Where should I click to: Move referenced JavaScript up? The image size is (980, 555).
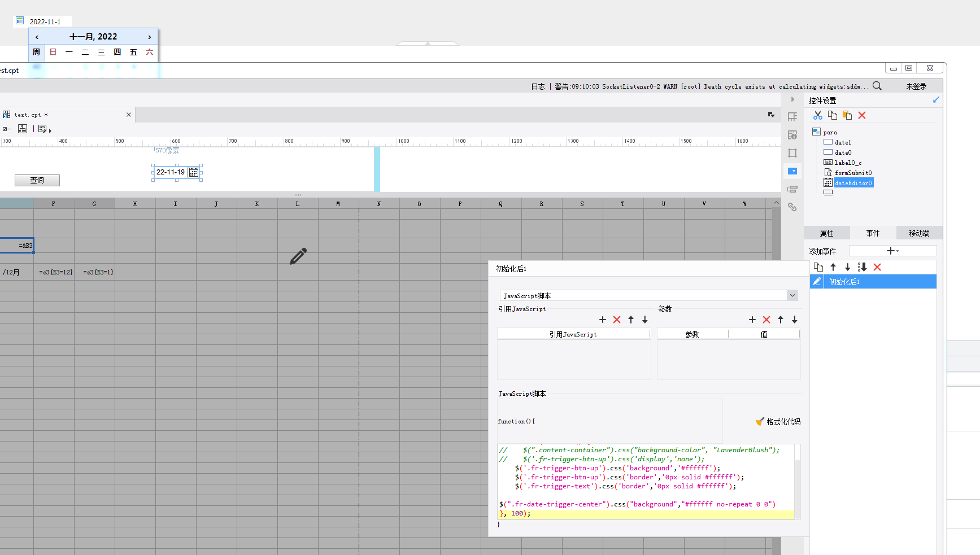(x=631, y=320)
